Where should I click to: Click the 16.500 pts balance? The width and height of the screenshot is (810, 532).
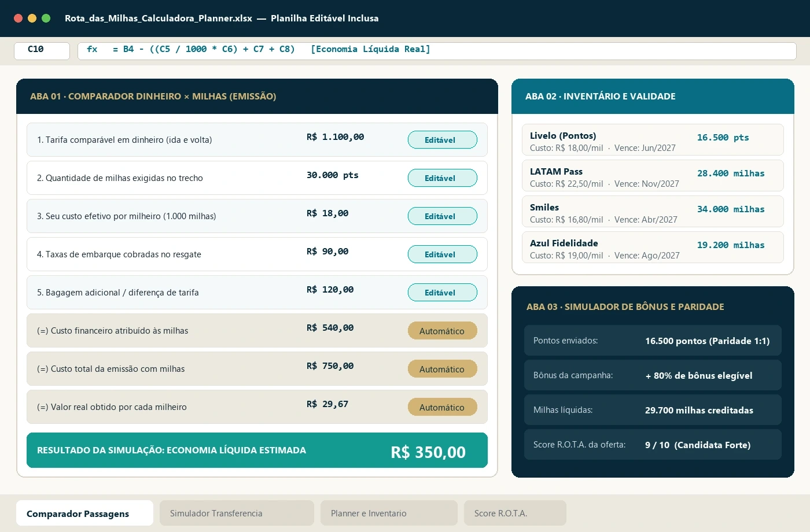pyautogui.click(x=723, y=138)
